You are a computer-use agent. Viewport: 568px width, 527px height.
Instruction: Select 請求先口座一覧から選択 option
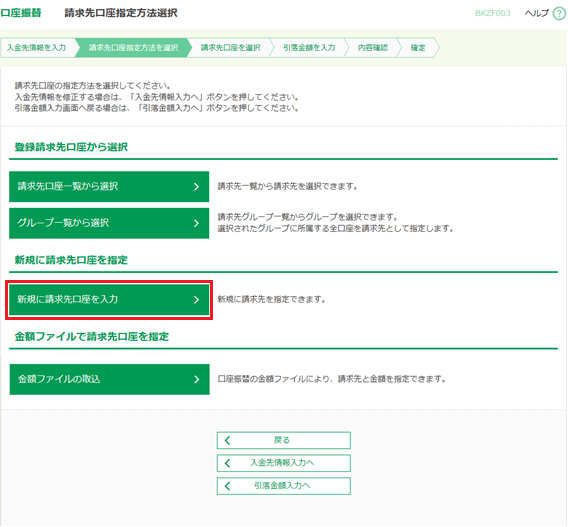109,187
